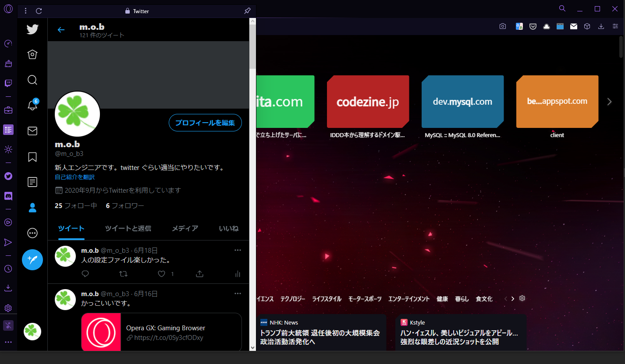Toggle Twitter panel from Opera sidebar
The image size is (625, 364).
click(x=8, y=176)
